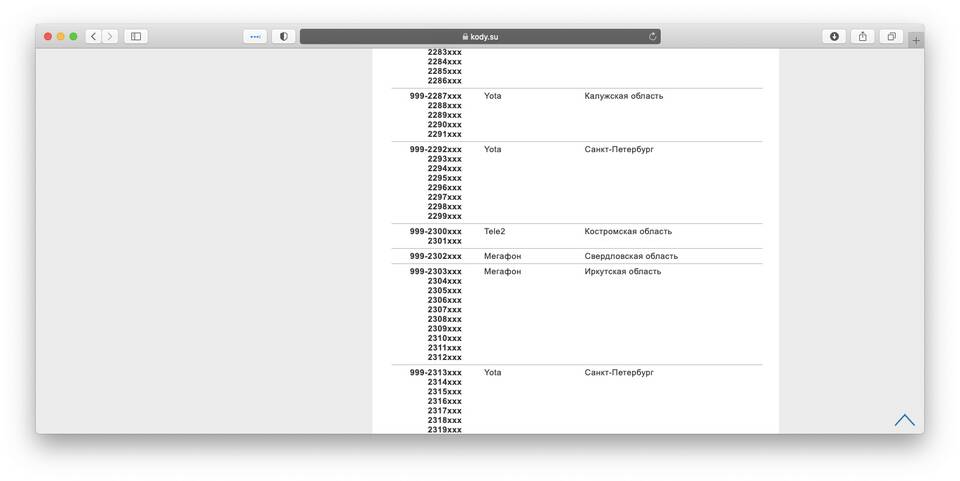Select the 2308xxx code
This screenshot has width=960, height=481.
(x=444, y=319)
